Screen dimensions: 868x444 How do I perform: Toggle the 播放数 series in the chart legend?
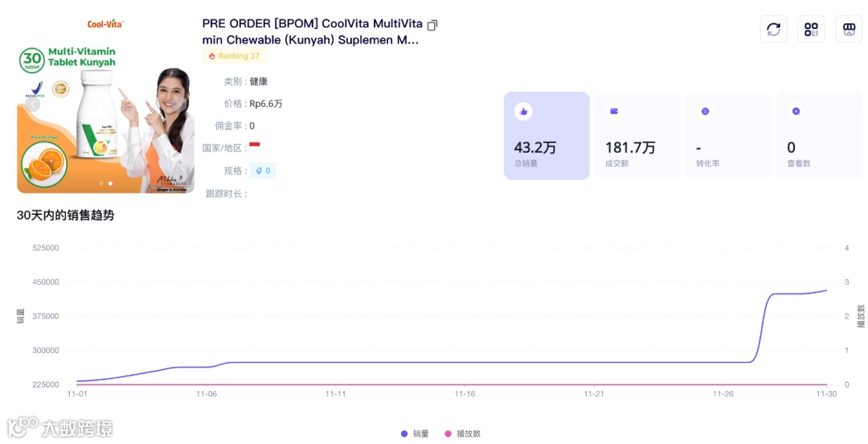463,434
